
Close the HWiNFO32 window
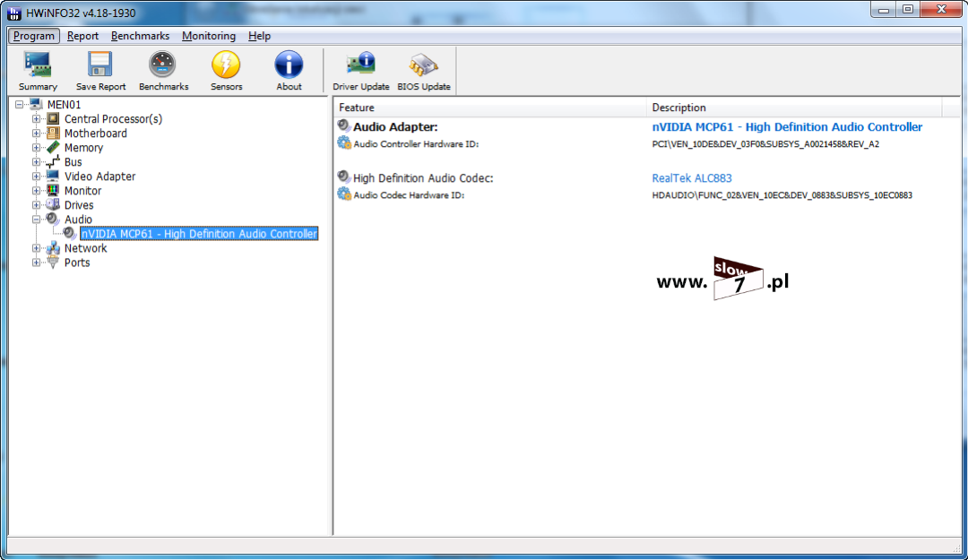pos(941,9)
